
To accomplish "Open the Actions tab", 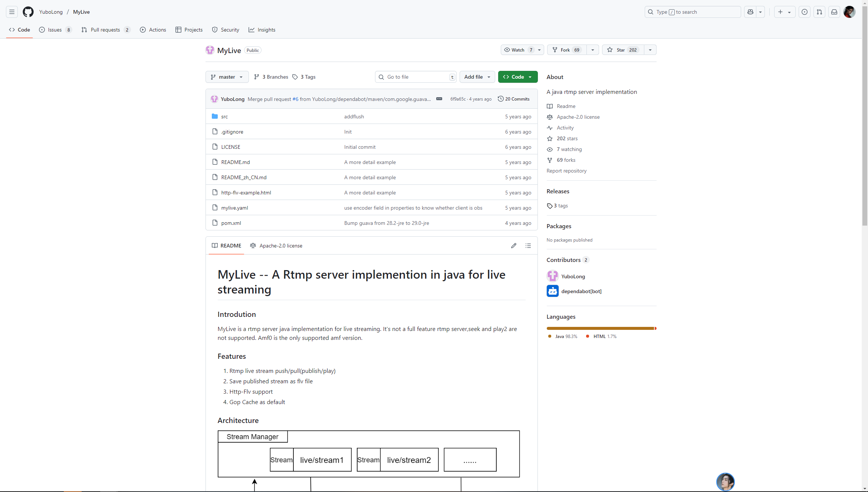I will (x=153, y=30).
